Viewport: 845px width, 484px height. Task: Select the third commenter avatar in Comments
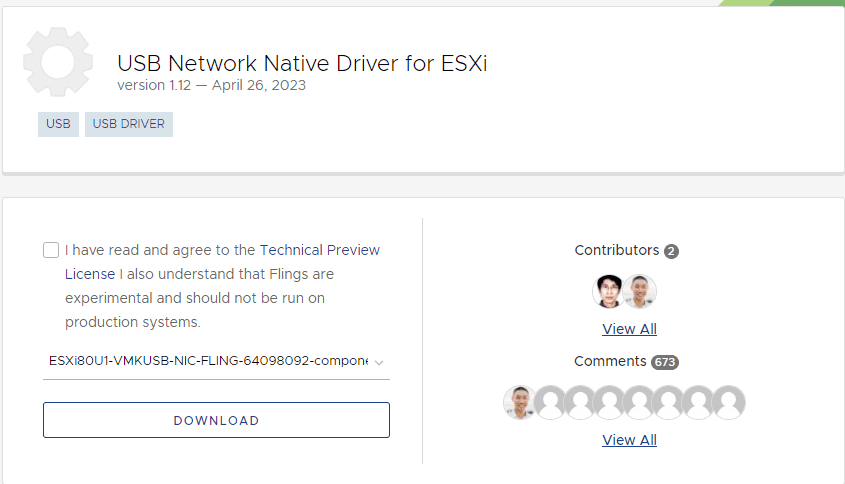tap(580, 402)
